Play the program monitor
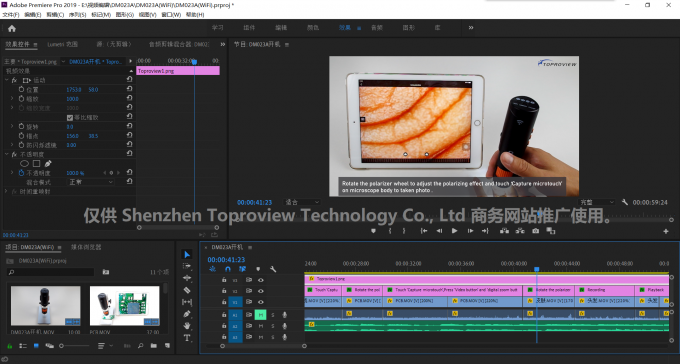The image size is (680, 364). (454, 231)
